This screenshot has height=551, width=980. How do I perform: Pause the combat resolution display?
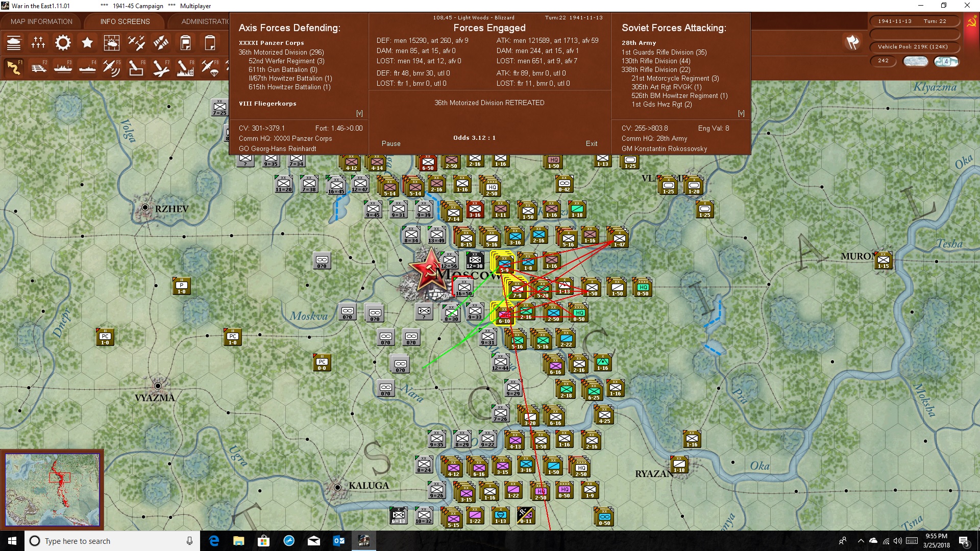[391, 143]
